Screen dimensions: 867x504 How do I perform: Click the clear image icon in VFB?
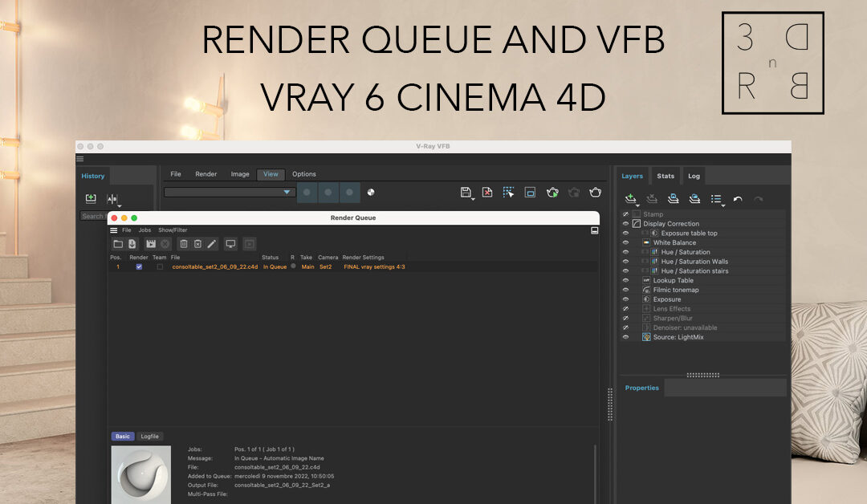tap(486, 192)
